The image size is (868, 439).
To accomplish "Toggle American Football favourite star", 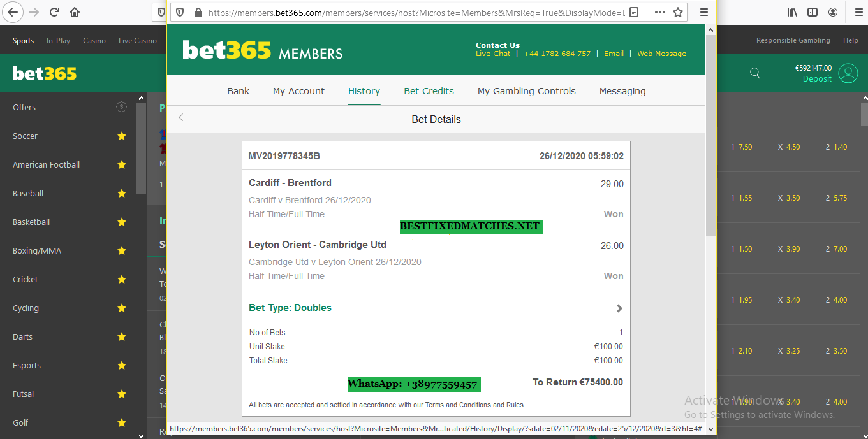I will coord(122,164).
